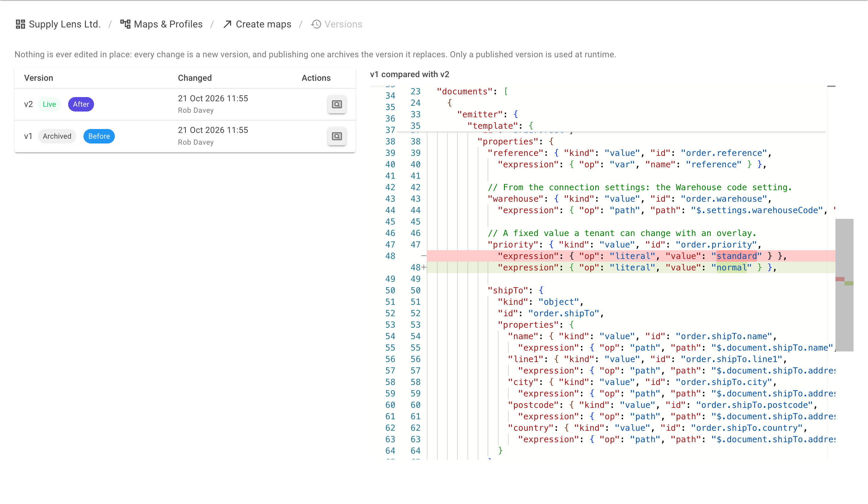Click Rob Davey in the v1 row
Image resolution: width=868 pixels, height=504 pixels.
coord(196,142)
